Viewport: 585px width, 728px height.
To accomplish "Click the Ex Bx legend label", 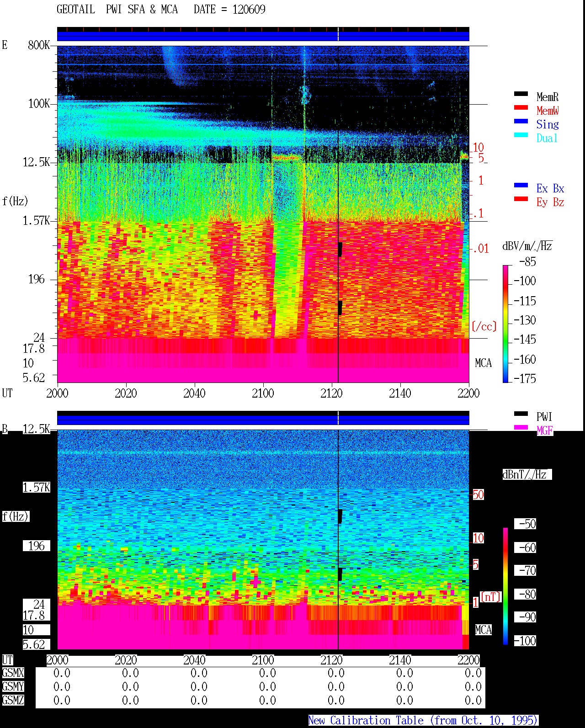I will pyautogui.click(x=550, y=188).
